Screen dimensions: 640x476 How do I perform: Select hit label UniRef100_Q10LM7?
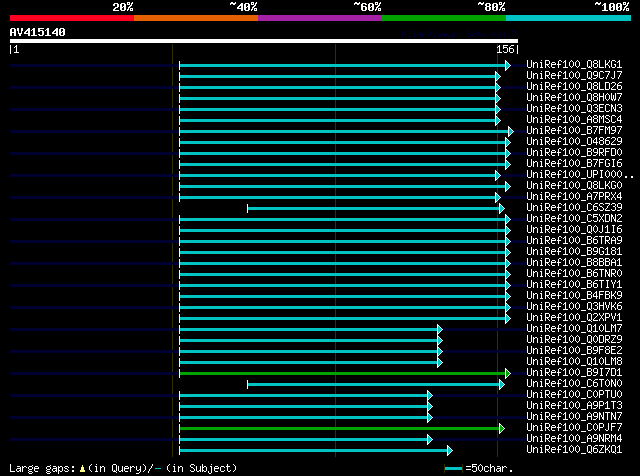(574, 329)
